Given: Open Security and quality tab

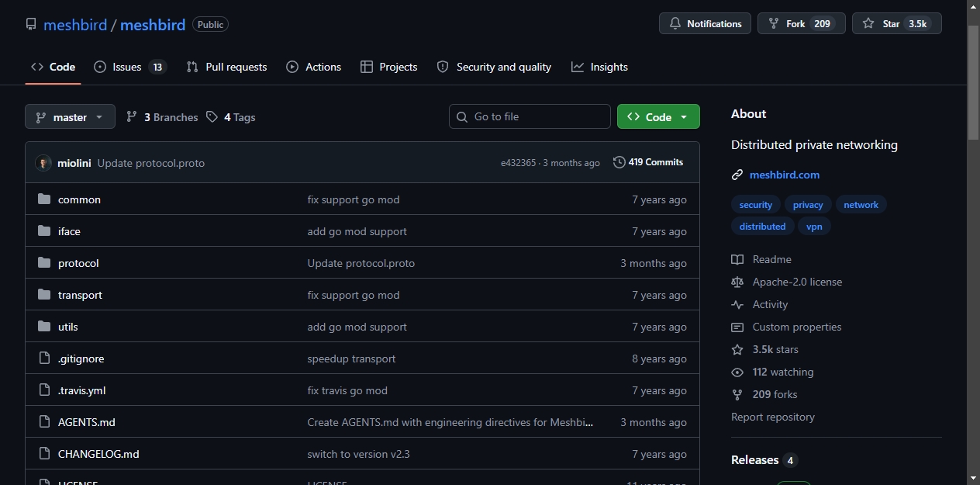Looking at the screenshot, I should (x=494, y=67).
